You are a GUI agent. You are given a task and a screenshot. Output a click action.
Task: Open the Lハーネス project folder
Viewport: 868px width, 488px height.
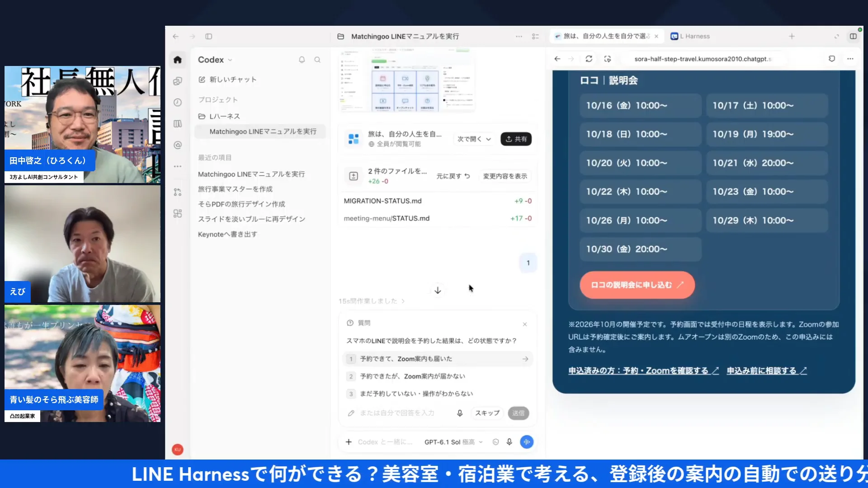pos(219,116)
